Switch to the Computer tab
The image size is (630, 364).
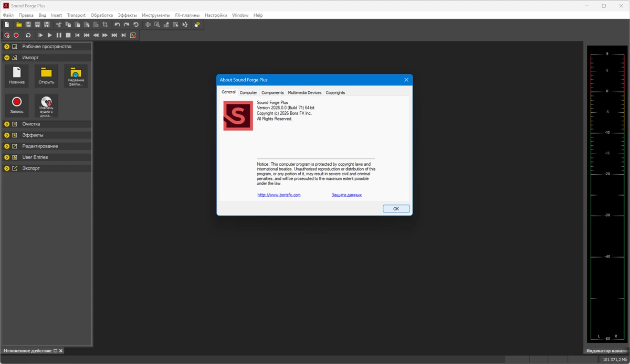(248, 92)
